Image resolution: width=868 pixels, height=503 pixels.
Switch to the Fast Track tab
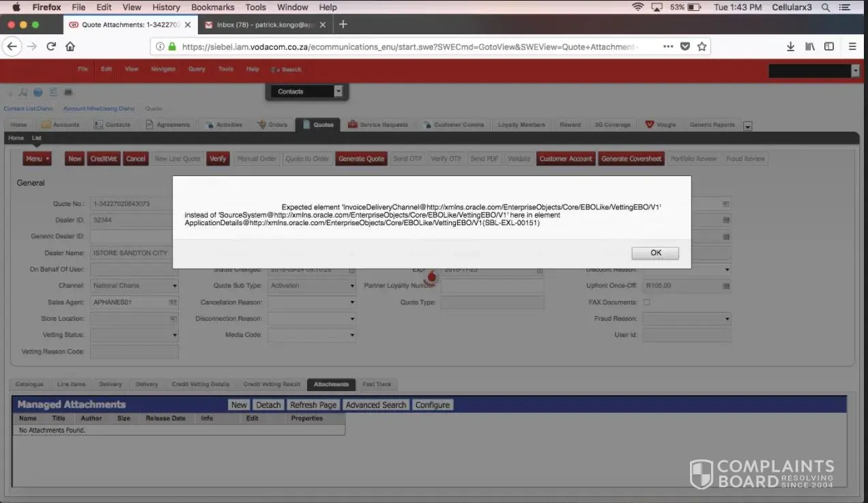point(377,384)
